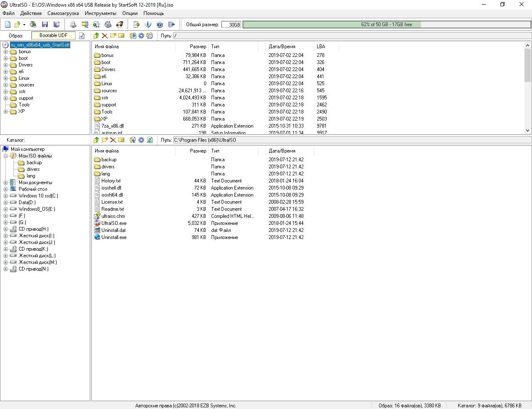
Task: Click the gear settings icon in image toolbar
Action: [141, 36]
